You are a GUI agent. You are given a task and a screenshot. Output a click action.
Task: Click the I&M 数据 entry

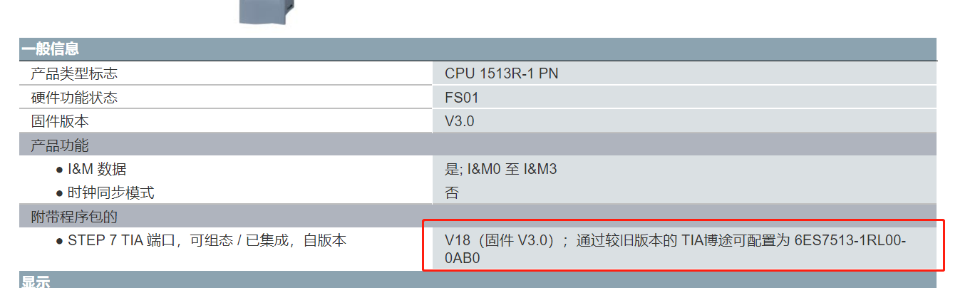[x=97, y=170]
